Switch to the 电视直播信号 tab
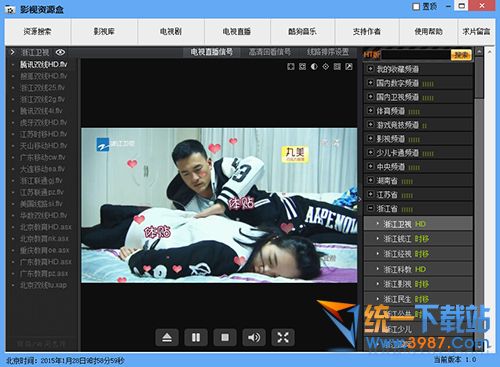 click(x=212, y=52)
